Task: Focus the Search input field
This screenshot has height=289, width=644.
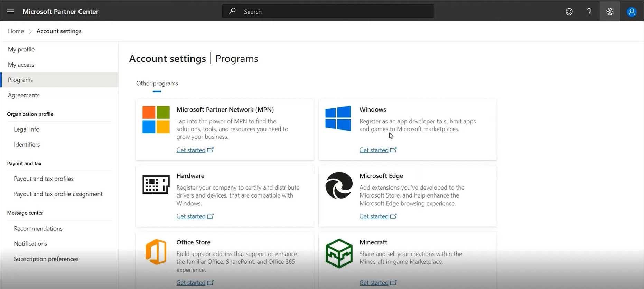Action: 328,11
